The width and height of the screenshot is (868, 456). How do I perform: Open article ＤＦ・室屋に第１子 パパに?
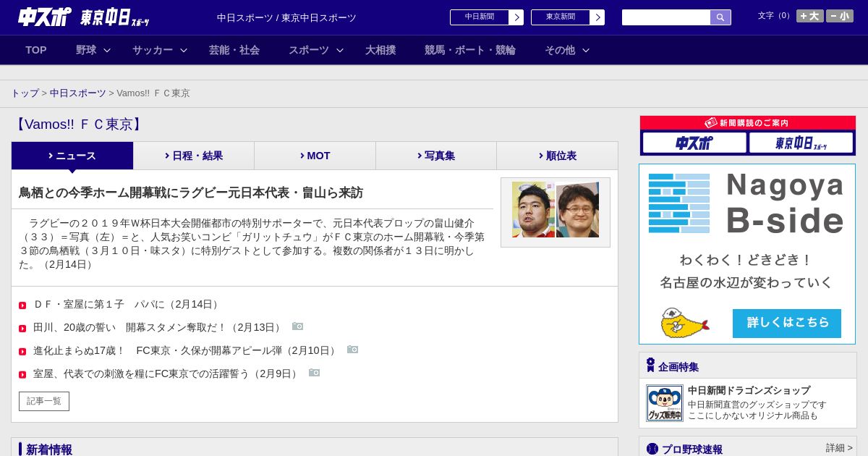(127, 305)
